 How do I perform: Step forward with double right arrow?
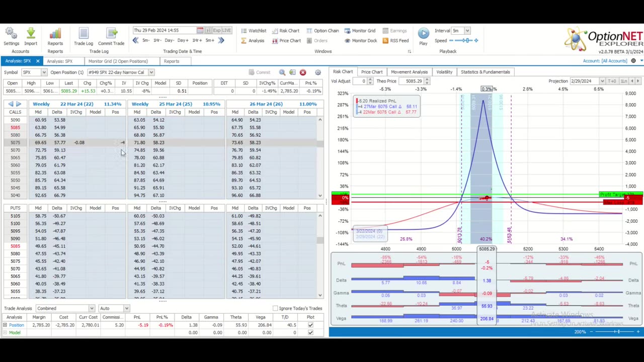(221, 40)
